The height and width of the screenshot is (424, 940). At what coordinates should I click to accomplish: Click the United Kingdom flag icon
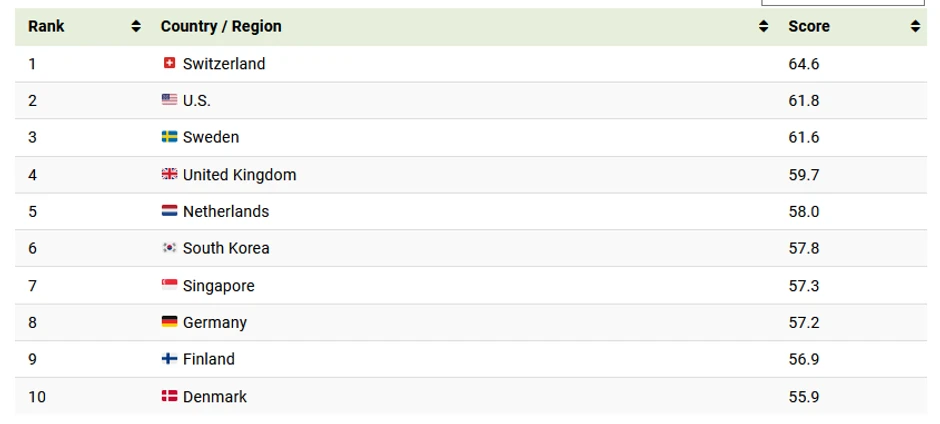tap(169, 174)
